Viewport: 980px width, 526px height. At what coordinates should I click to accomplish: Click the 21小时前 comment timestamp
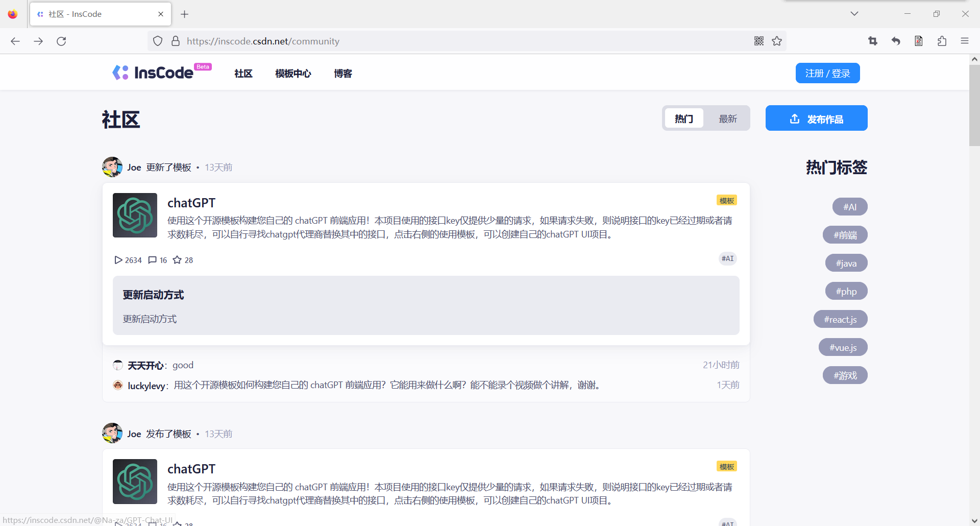(721, 365)
